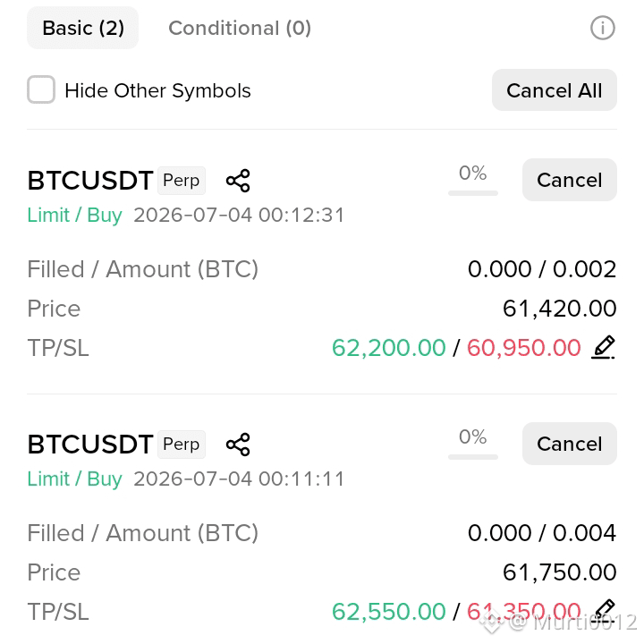Cancel the order placed at 00:12:31

[569, 180]
